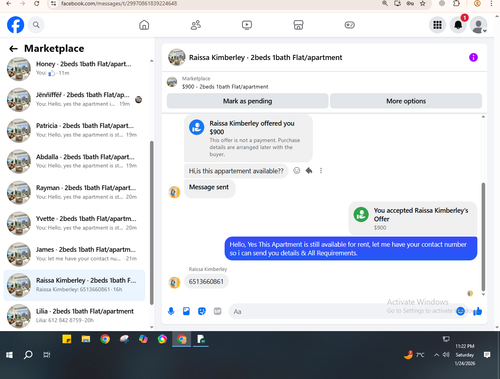Image resolution: width=500 pixels, height=379 pixels.
Task: Click the conversation list scrollbar
Action: click(152, 223)
